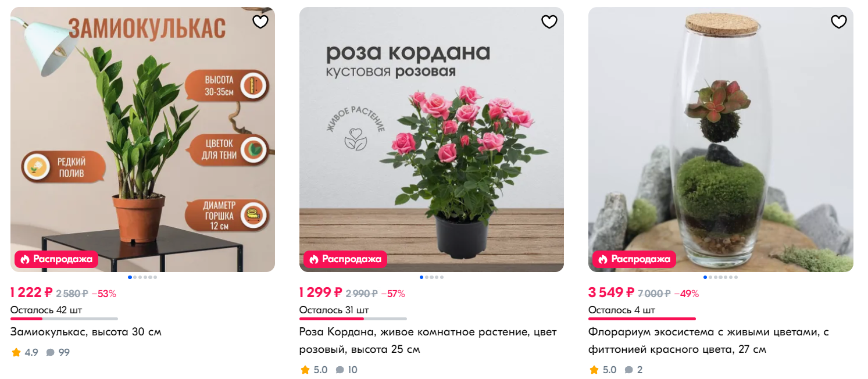Select image carousel dots under Замиокулькас photo

pos(142,277)
